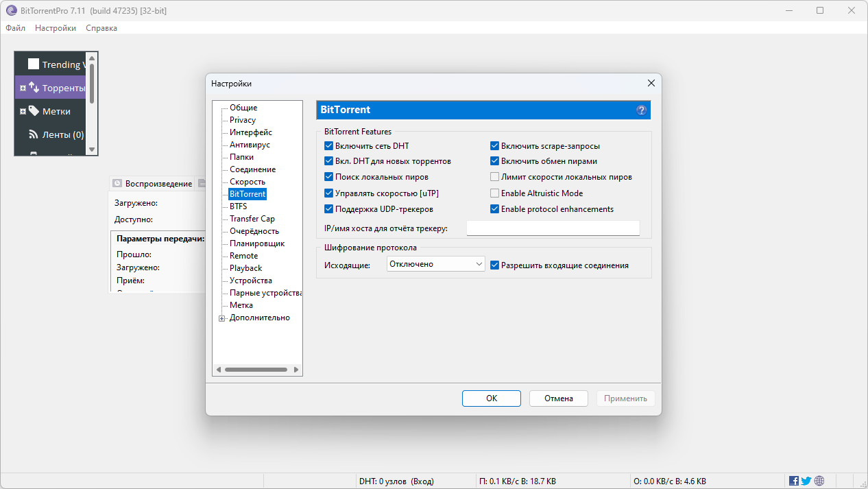Select Соединение in settings tree
The image size is (868, 489).
[x=253, y=169]
